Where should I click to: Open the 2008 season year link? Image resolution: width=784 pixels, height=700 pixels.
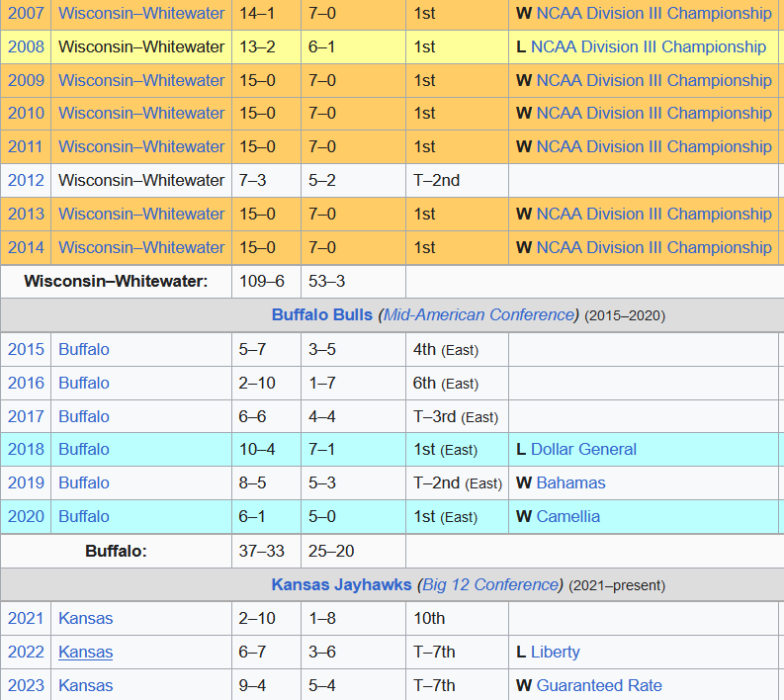point(26,46)
